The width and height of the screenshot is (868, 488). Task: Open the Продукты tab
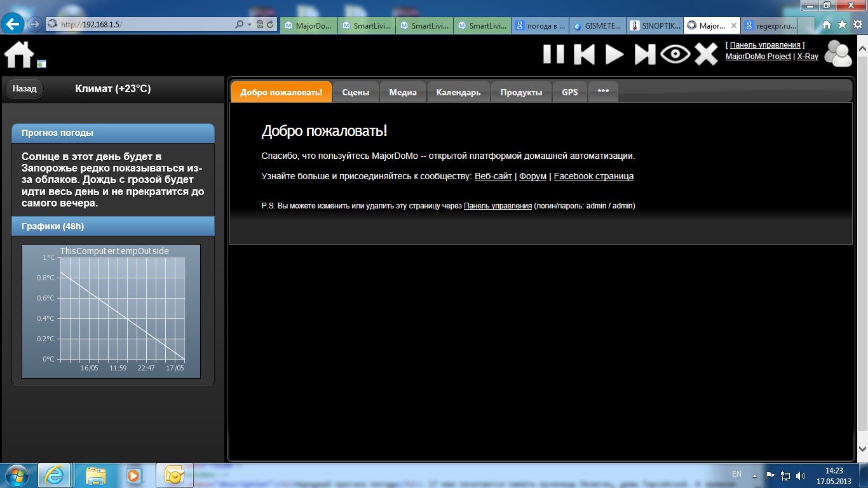click(x=521, y=92)
